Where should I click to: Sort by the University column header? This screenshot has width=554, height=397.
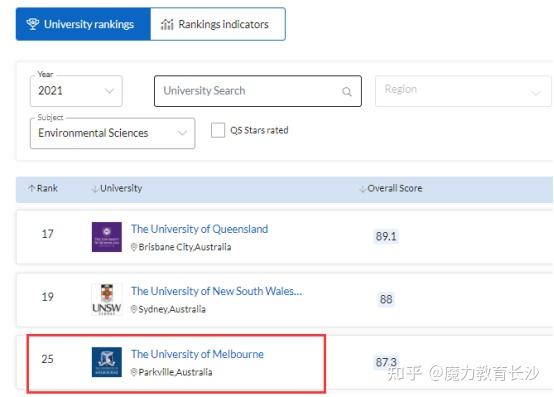[x=117, y=188]
